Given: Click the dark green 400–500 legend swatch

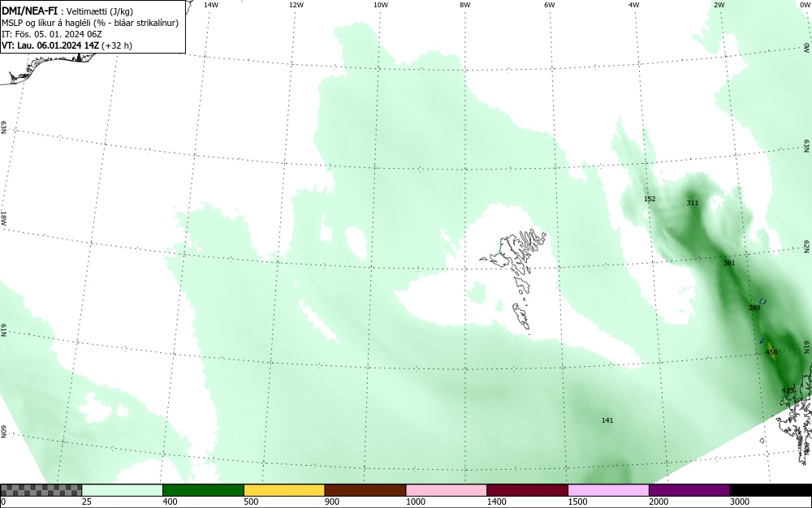Looking at the screenshot, I should tap(203, 490).
